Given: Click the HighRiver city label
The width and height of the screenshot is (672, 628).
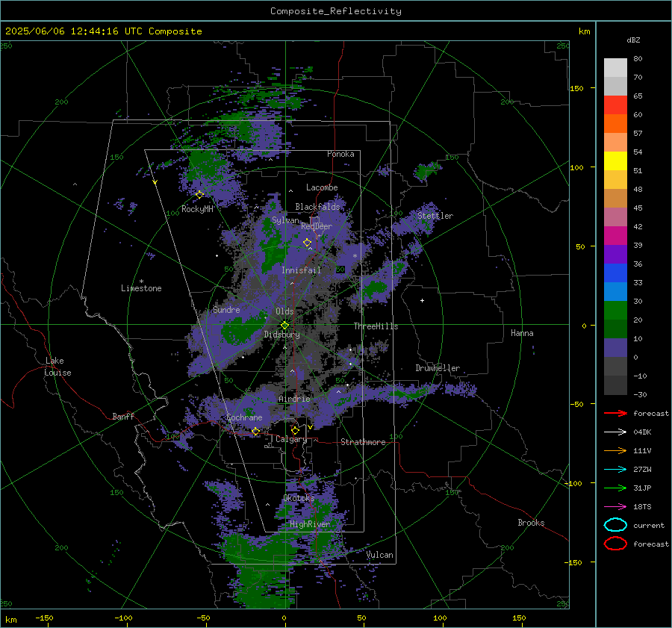Looking at the screenshot, I should 310,524.
